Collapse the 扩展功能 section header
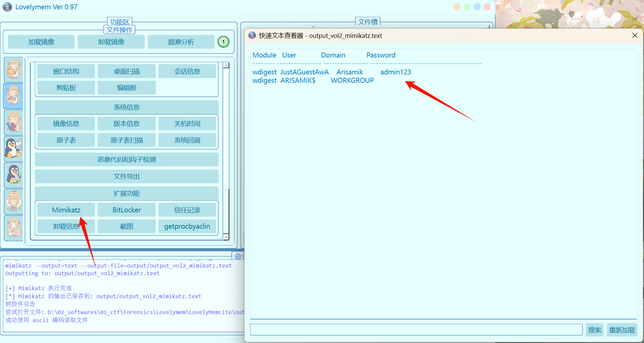Viewport: 644px width, 343px height. [127, 193]
